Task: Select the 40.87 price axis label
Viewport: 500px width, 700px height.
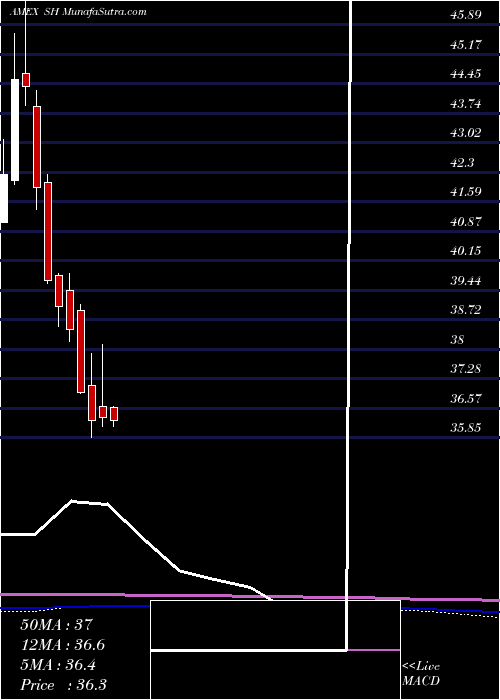Action: pos(466,221)
